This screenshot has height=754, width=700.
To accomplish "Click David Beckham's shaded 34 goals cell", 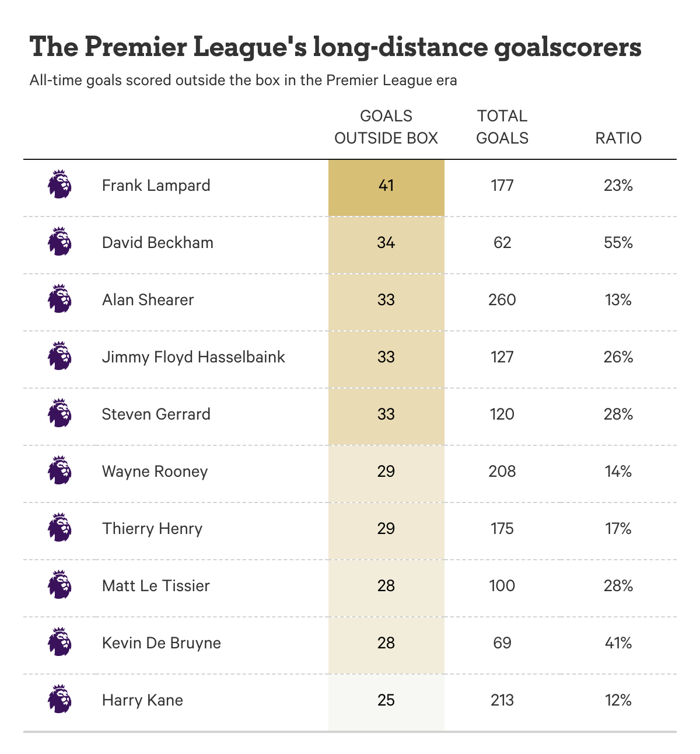I will click(x=386, y=243).
